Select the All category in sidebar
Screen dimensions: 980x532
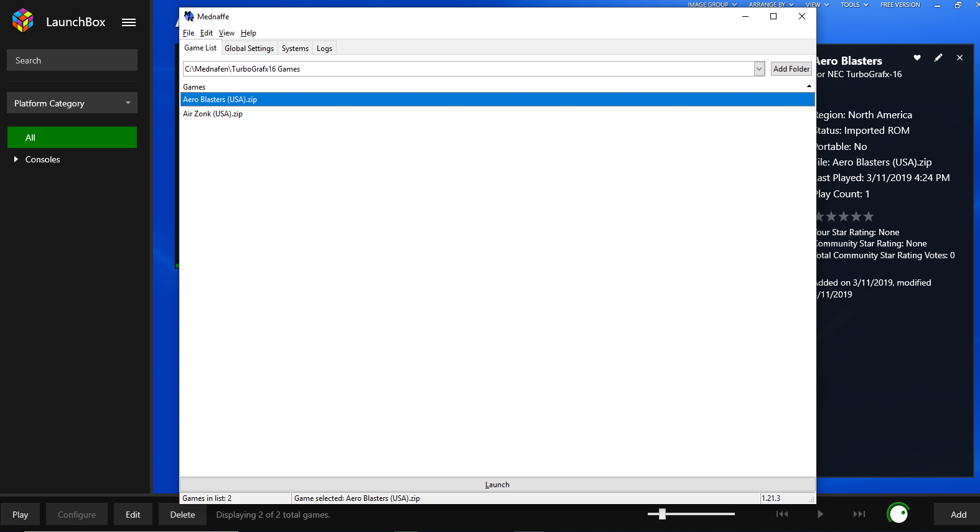click(x=72, y=138)
